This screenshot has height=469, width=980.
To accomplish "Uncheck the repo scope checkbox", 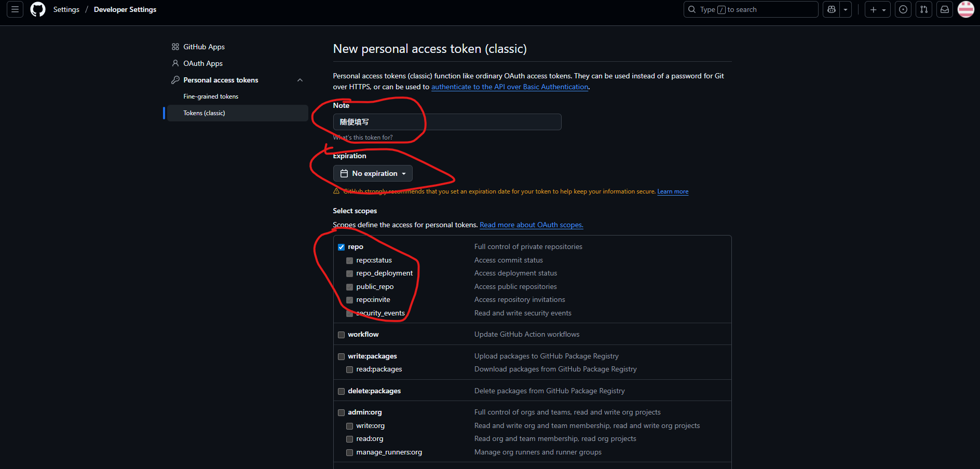I will click(341, 247).
